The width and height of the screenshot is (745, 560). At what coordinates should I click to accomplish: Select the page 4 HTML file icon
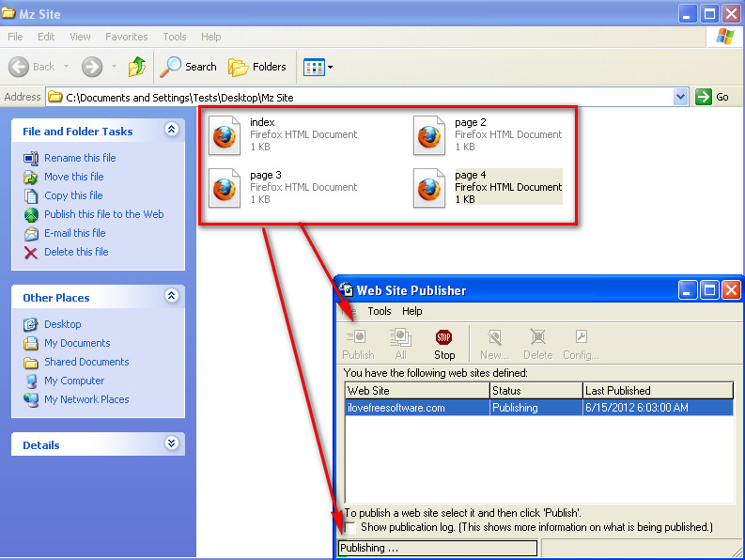tap(429, 188)
